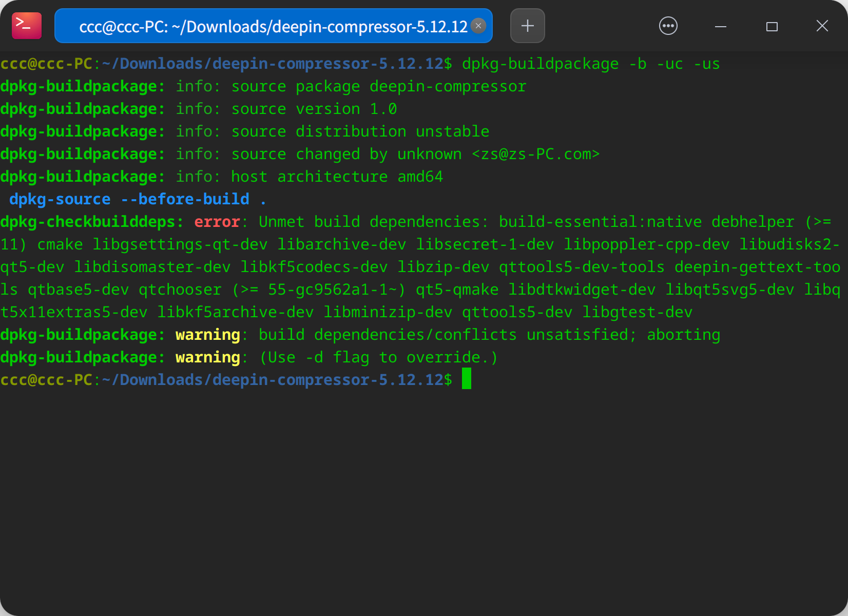848x616 pixels.
Task: Click the green cursor at the prompt
Action: (x=466, y=379)
